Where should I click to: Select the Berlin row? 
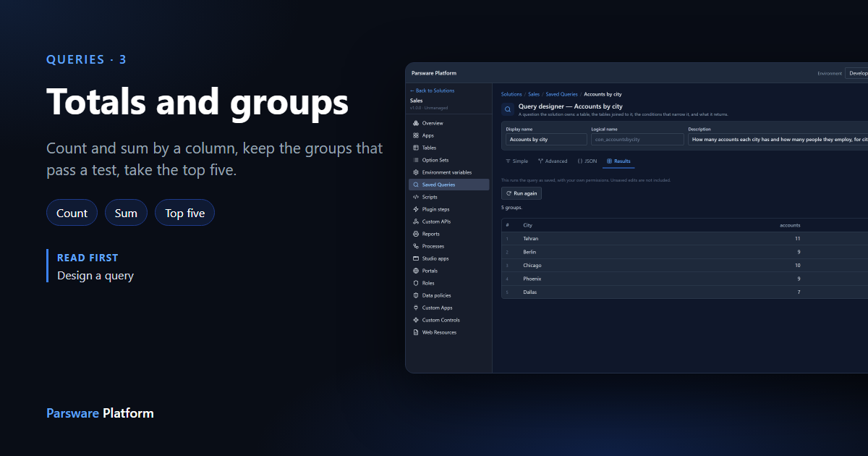[x=684, y=252]
